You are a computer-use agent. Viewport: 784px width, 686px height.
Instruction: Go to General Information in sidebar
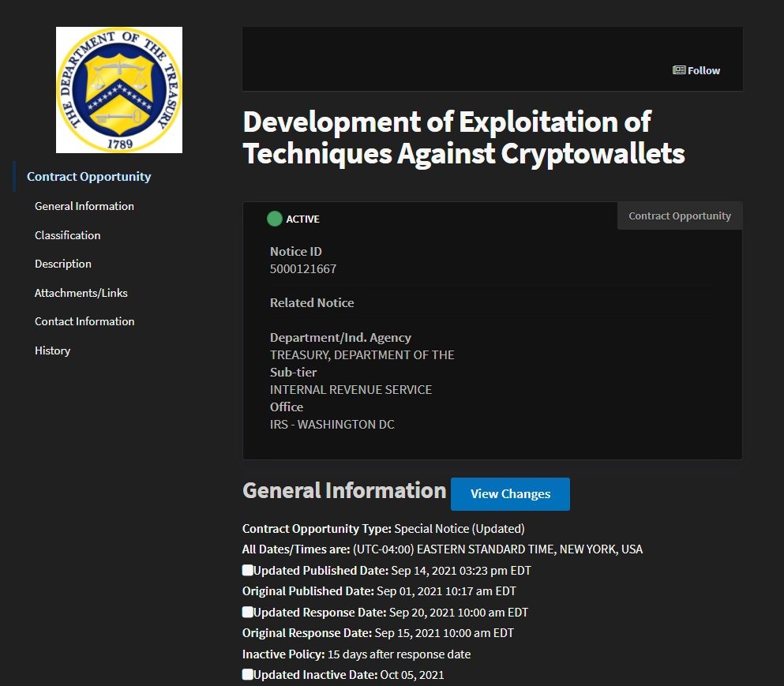click(84, 206)
